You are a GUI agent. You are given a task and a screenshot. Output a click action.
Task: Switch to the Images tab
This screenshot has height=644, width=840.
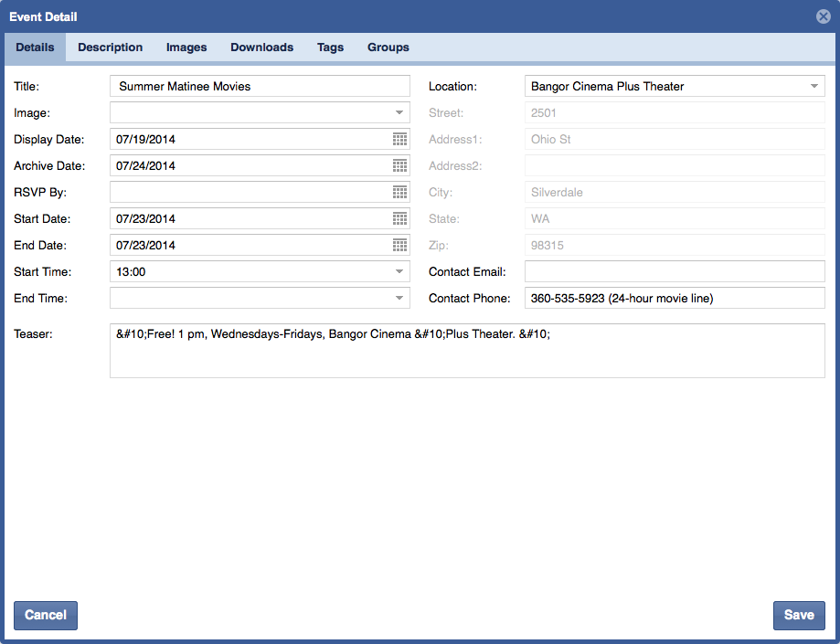(x=186, y=48)
